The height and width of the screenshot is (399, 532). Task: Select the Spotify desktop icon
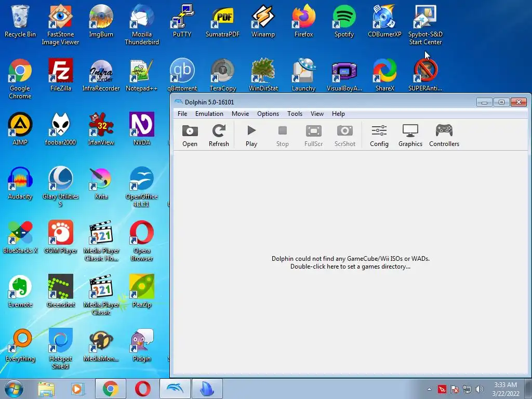pos(344,21)
